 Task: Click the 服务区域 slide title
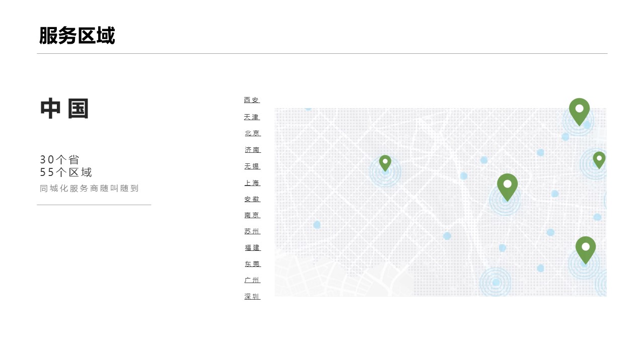[77, 36]
